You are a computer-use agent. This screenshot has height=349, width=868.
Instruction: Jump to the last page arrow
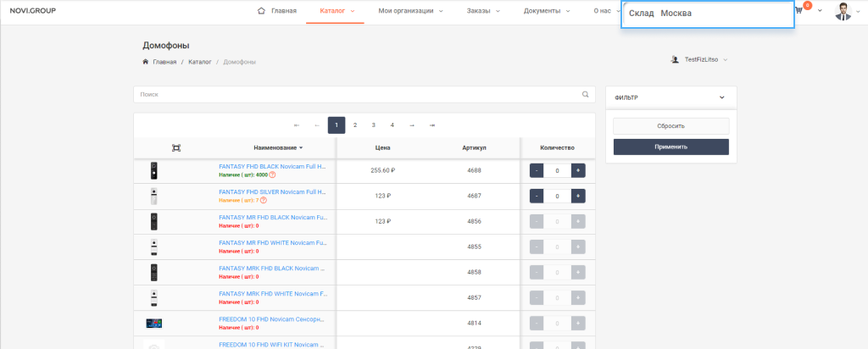pos(432,125)
